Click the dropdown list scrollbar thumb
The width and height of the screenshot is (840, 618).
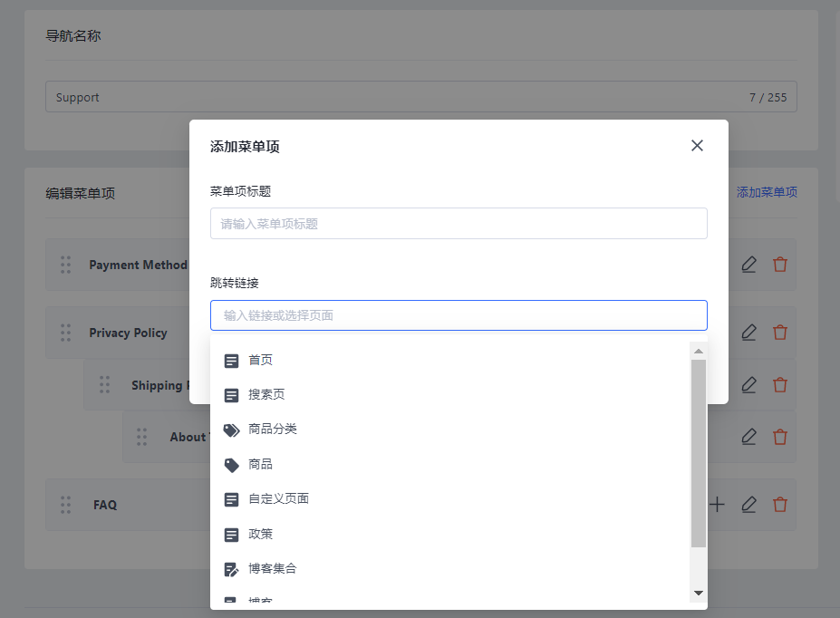point(698,453)
